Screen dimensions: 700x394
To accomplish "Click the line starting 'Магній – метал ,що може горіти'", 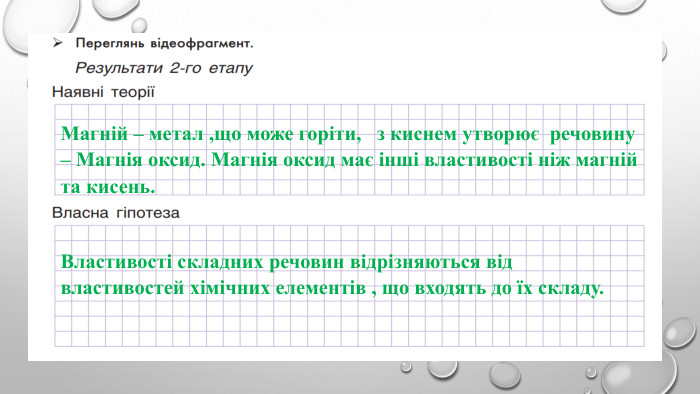I will (x=348, y=134).
